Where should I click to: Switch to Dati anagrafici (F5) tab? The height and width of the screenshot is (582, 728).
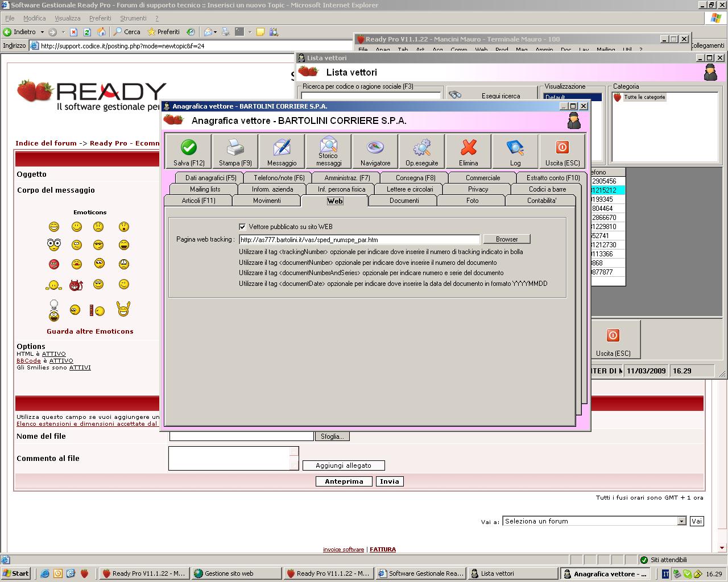pos(210,178)
